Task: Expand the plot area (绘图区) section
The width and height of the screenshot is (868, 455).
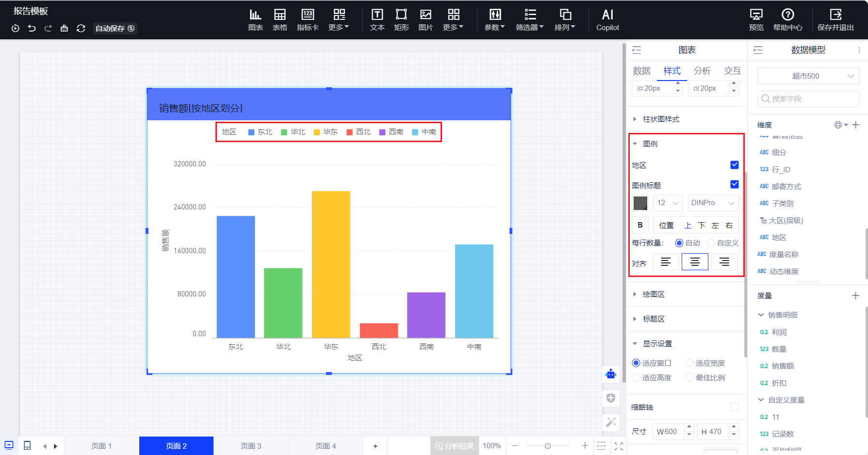Action: [654, 294]
